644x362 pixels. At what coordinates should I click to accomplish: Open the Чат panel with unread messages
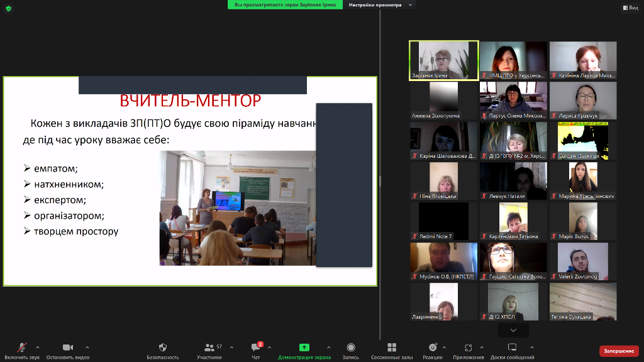click(x=255, y=348)
